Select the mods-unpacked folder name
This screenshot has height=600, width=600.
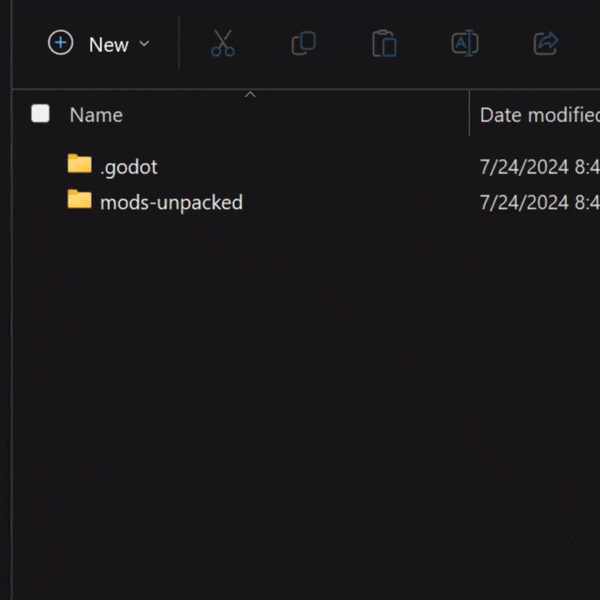coord(171,202)
